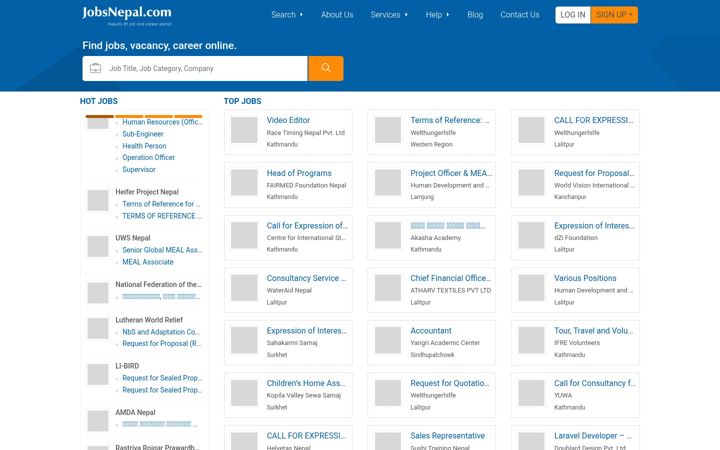The width and height of the screenshot is (720, 450).
Task: Open the Contact Us page
Action: click(520, 15)
